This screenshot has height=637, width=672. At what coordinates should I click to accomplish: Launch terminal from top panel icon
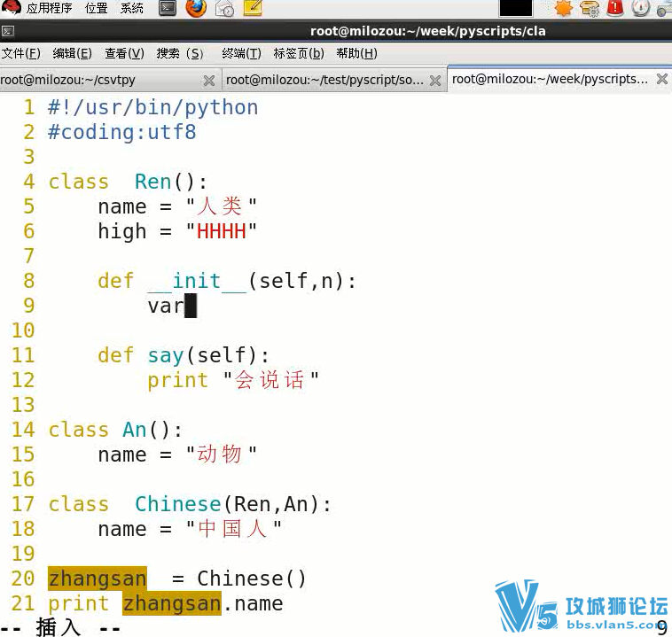[x=168, y=8]
